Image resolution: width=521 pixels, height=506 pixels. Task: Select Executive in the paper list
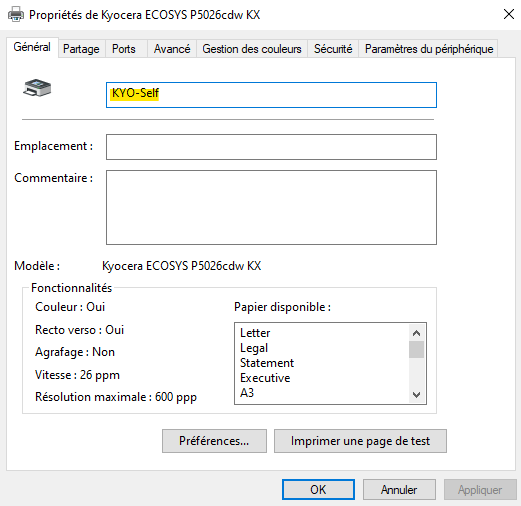265,378
